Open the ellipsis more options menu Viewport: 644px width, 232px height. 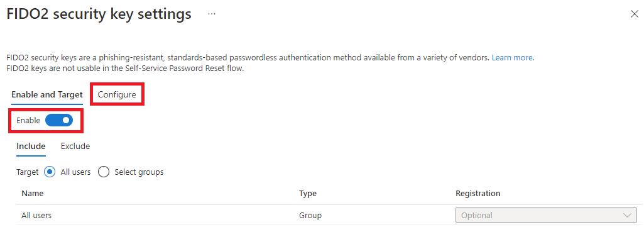coord(212,14)
